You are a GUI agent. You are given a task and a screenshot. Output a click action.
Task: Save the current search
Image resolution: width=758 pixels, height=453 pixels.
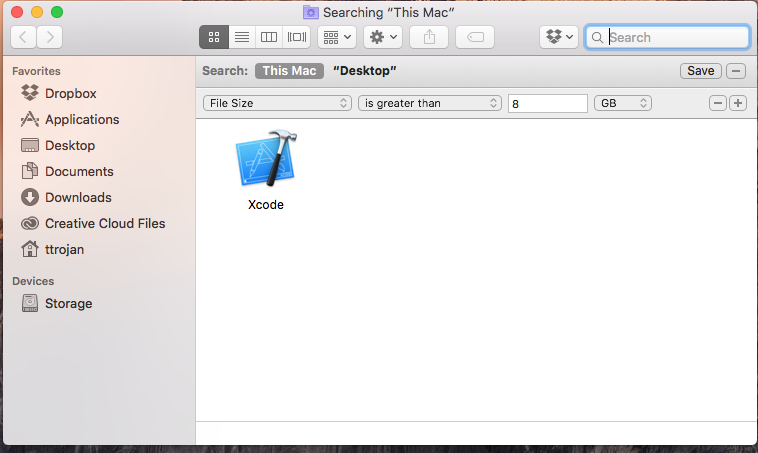pos(700,71)
